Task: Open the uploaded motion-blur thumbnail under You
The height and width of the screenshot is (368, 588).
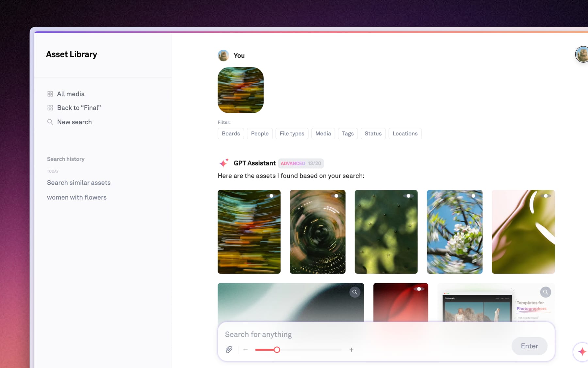Action: tap(241, 90)
